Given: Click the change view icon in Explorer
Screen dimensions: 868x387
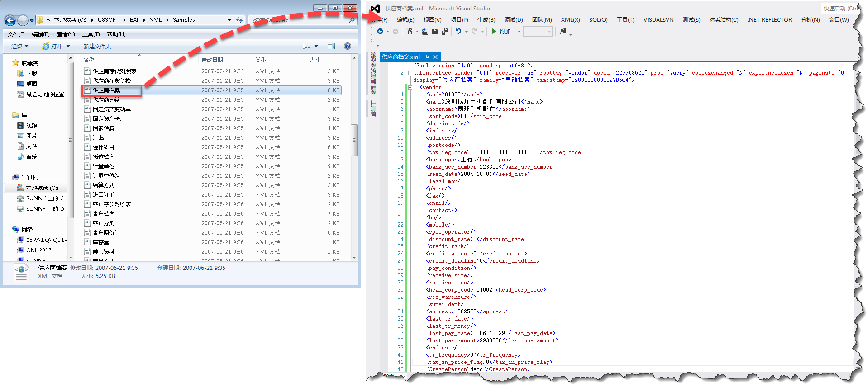Looking at the screenshot, I should tap(306, 46).
